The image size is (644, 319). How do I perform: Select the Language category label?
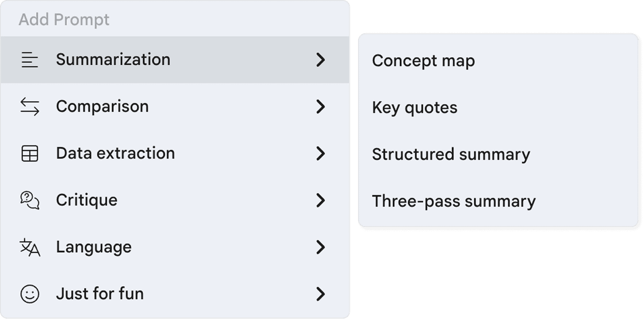pos(94,247)
